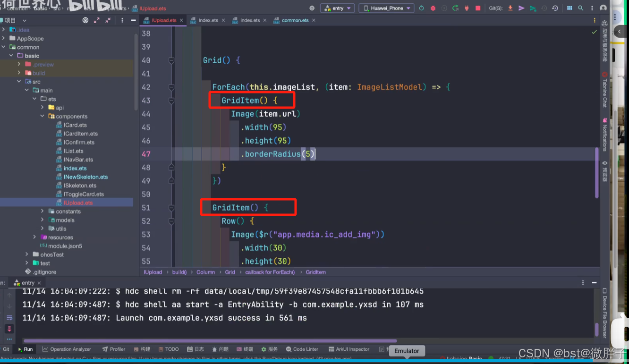
Task: Open the blue grid project structure icon
Action: pos(569,8)
